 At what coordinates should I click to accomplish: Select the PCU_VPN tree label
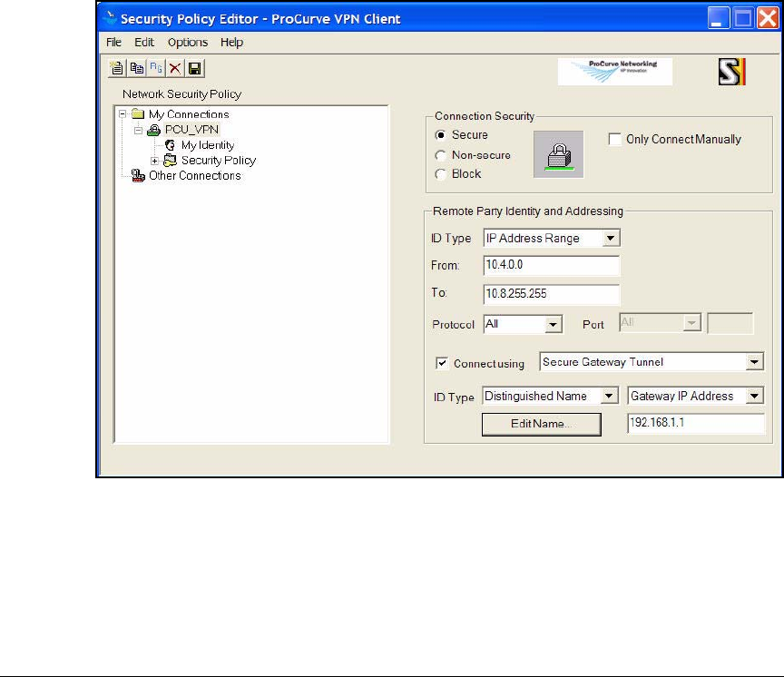(192, 130)
